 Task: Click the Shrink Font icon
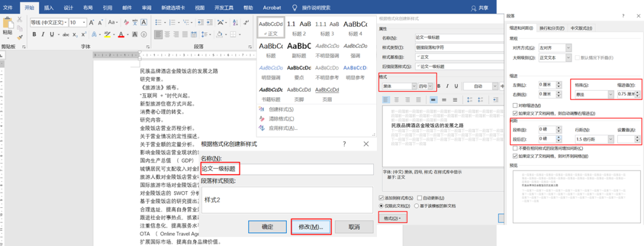point(101,23)
